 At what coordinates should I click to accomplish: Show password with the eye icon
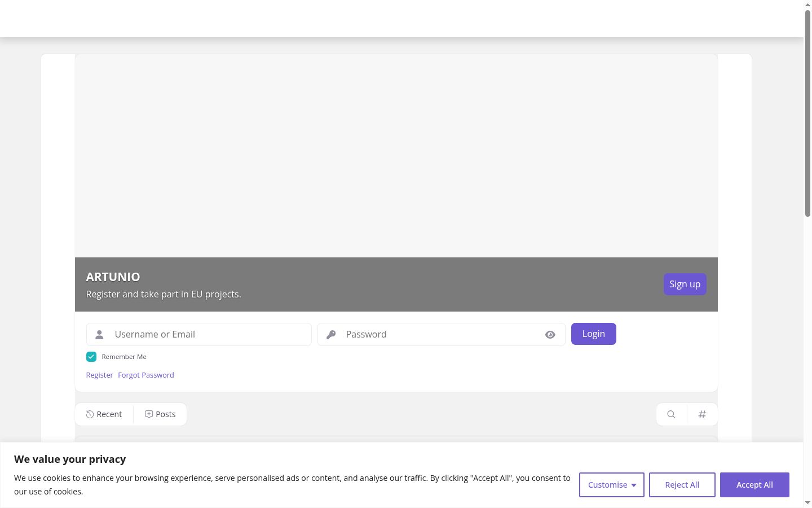pyautogui.click(x=550, y=335)
